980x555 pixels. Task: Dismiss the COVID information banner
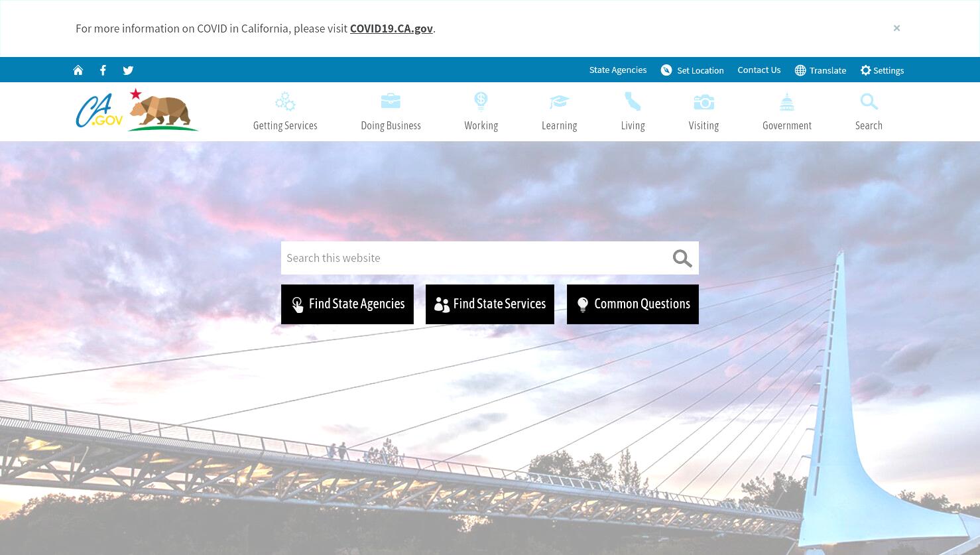pos(896,28)
